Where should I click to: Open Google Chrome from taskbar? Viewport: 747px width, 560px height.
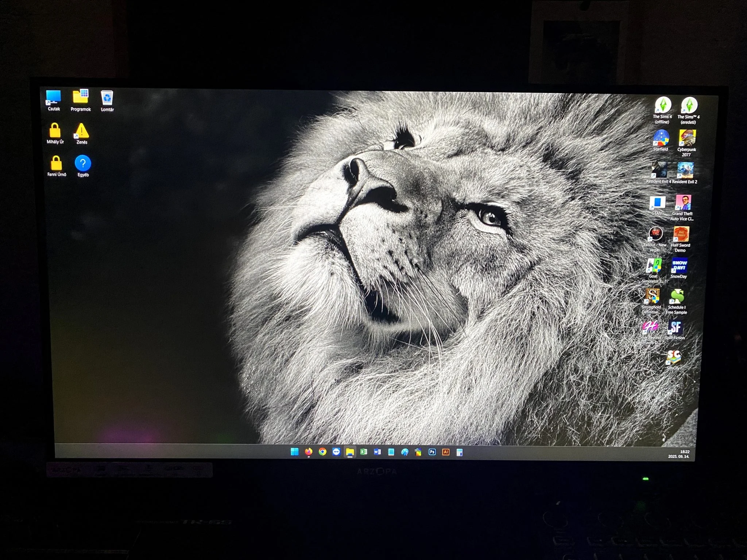[x=322, y=452]
